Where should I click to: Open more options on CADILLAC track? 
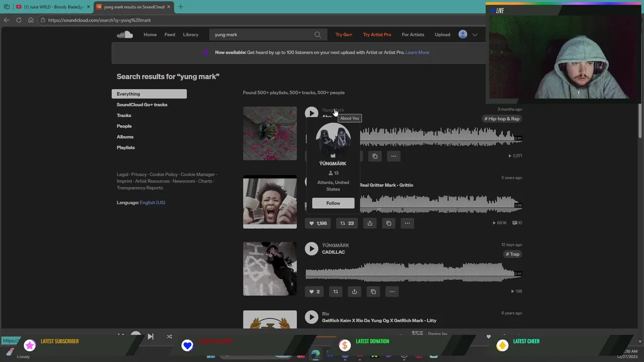391,292
